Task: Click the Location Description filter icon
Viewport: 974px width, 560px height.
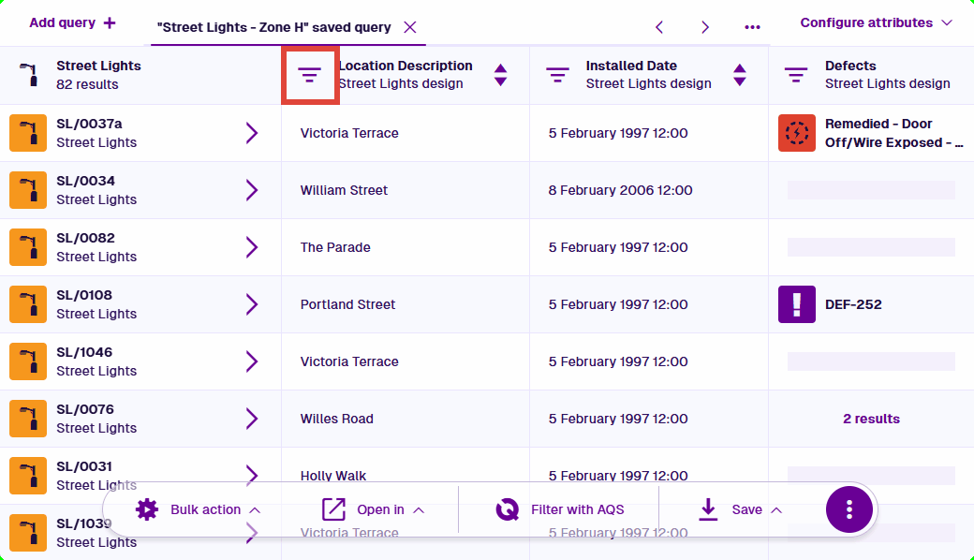Action: [x=310, y=75]
